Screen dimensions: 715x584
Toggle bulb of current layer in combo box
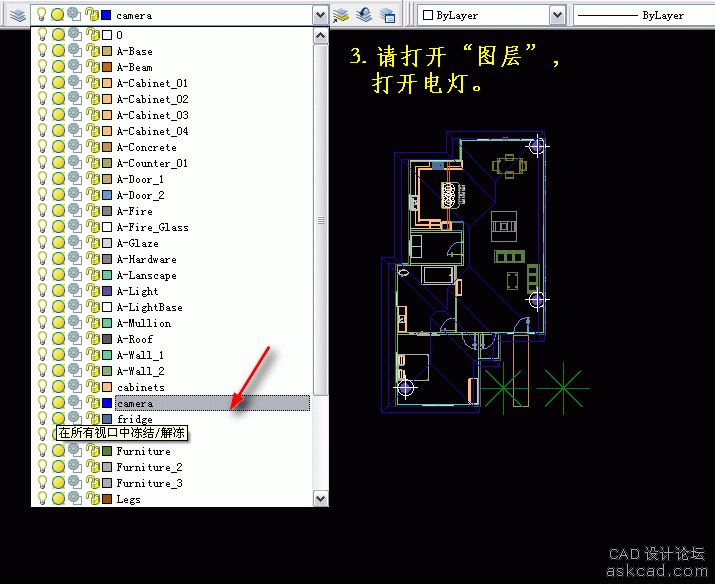(41, 15)
